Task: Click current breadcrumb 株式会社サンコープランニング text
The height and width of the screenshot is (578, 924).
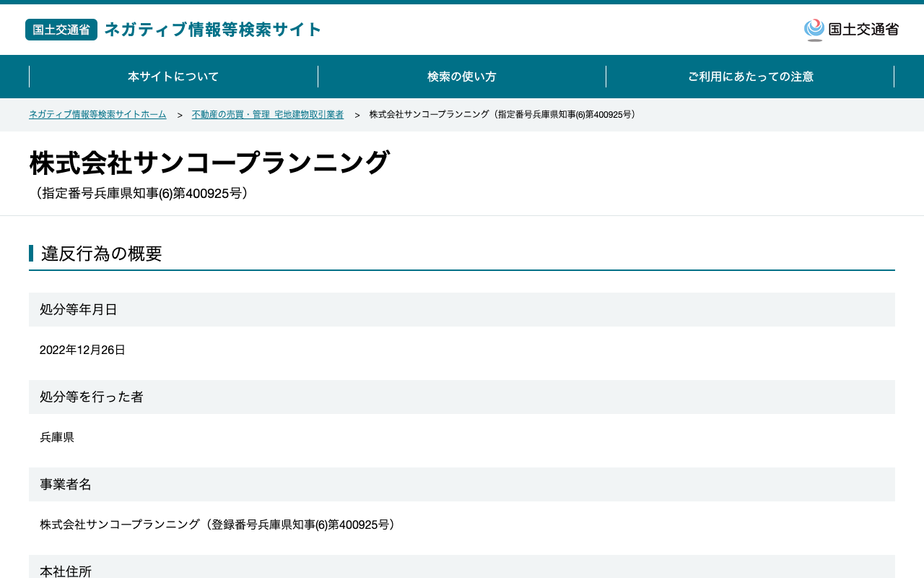Action: pyautogui.click(x=504, y=115)
